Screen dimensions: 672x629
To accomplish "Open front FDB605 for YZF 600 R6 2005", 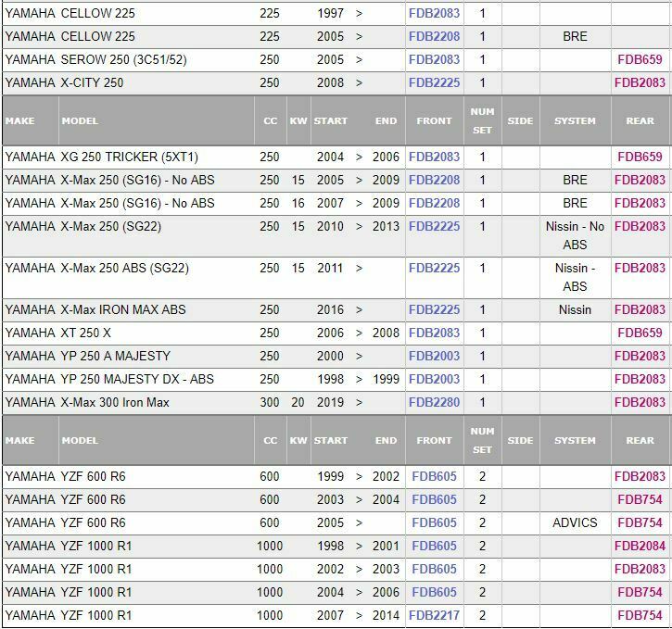I will point(434,522).
